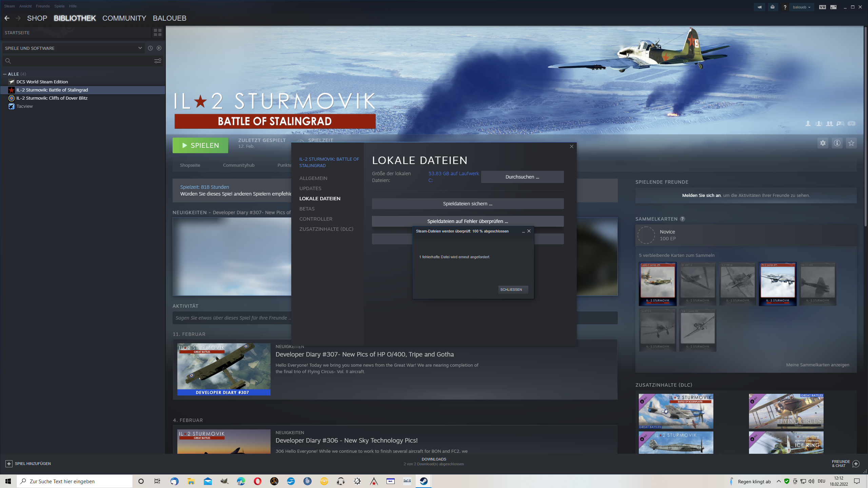Image resolution: width=868 pixels, height=488 pixels.
Task: Go back with the Steam back arrow
Action: pyautogui.click(x=7, y=18)
